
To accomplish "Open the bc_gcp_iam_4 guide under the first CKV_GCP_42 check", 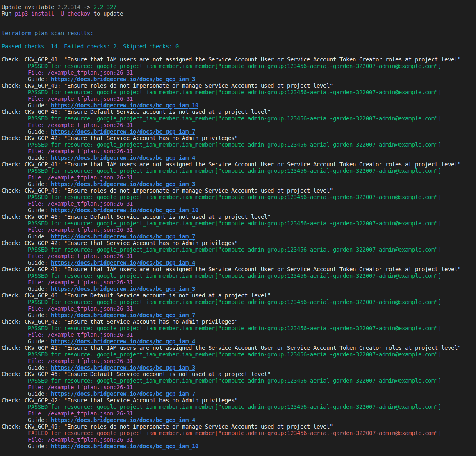I will [123, 158].
